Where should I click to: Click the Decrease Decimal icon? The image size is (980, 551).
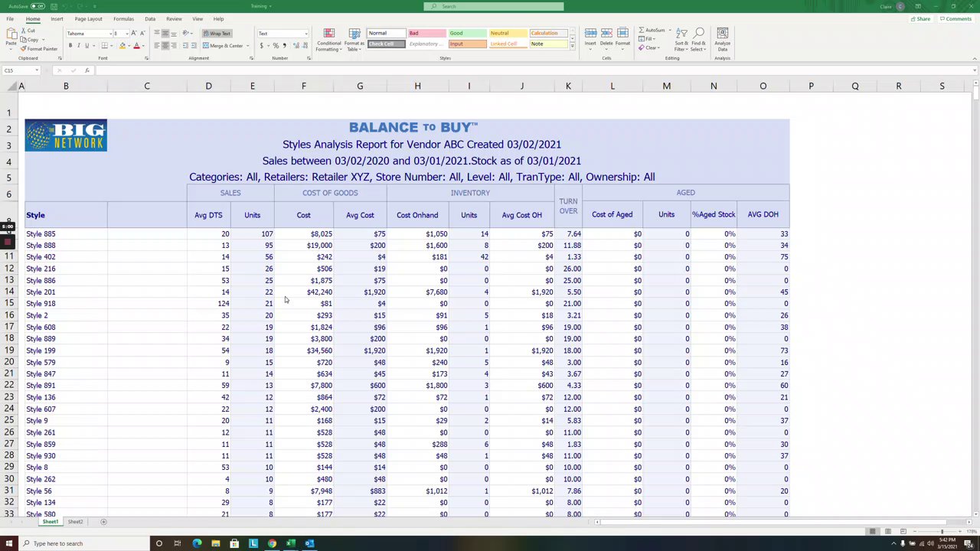click(303, 46)
